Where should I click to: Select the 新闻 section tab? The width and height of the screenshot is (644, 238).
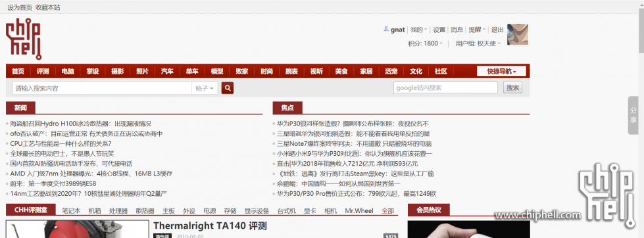coord(20,108)
